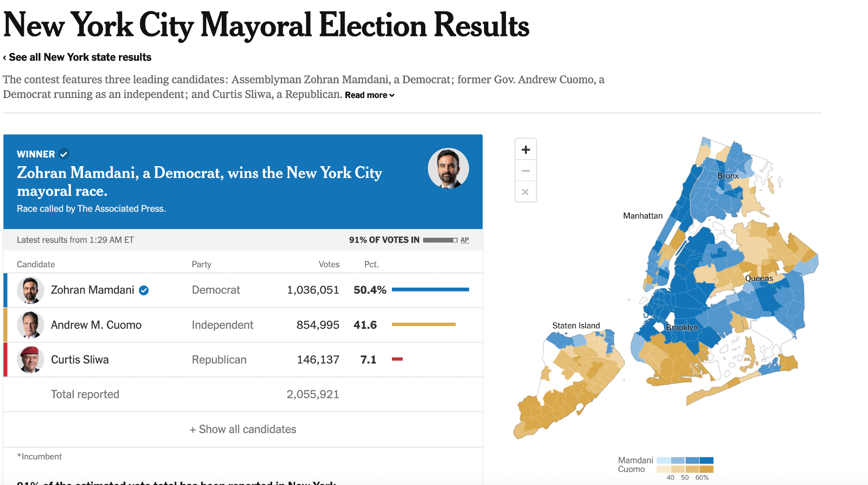This screenshot has width=868, height=485.
Task: Click the winner checkmark badge in banner
Action: (x=64, y=154)
